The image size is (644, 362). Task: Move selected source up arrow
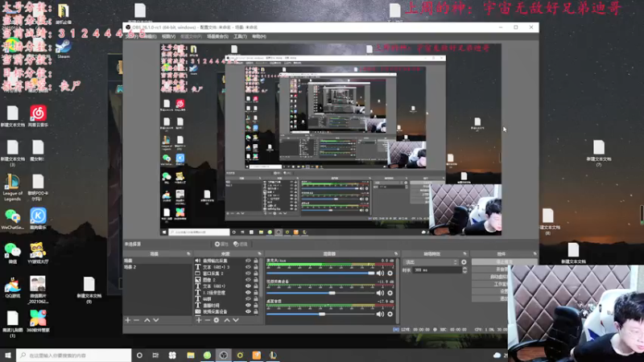coord(227,319)
